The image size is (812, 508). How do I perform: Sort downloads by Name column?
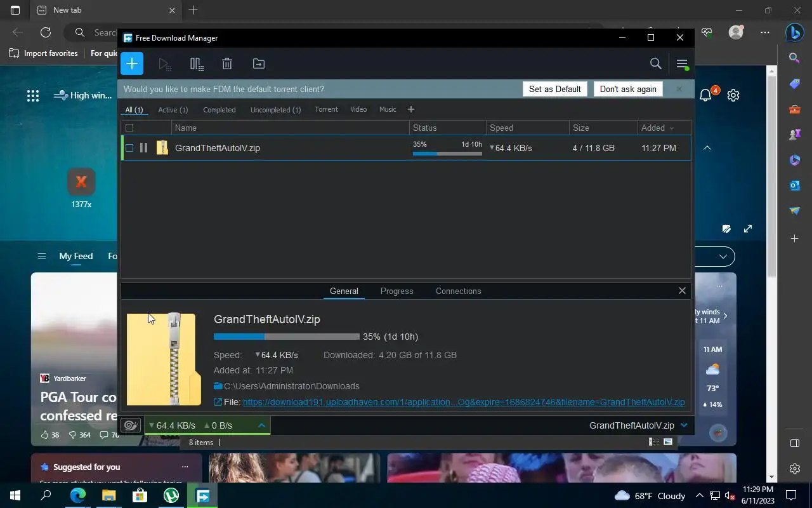pyautogui.click(x=291, y=128)
